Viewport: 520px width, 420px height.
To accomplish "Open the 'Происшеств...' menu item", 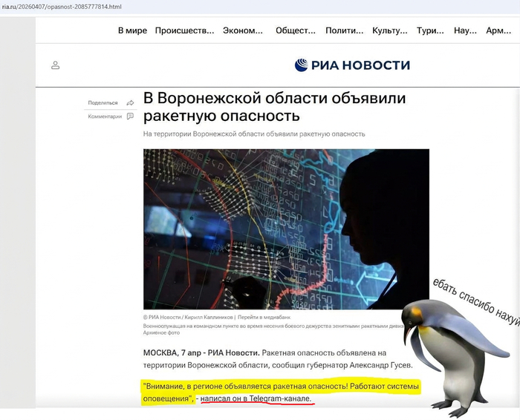I will pyautogui.click(x=184, y=30).
